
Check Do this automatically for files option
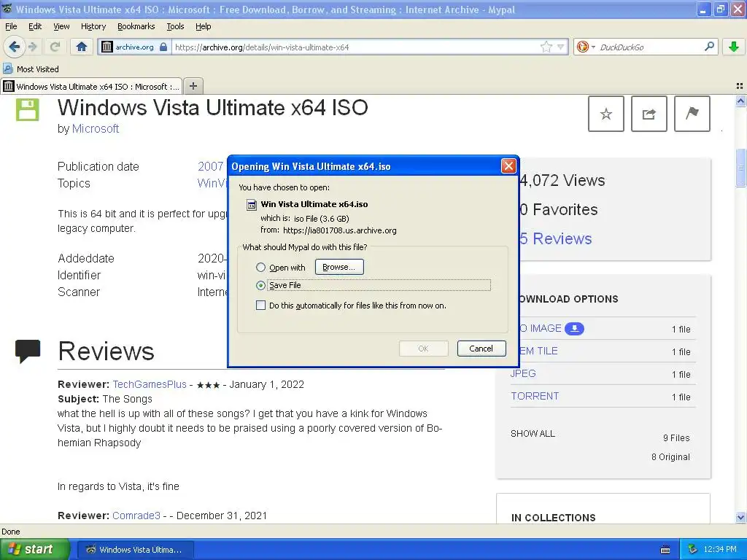[260, 306]
